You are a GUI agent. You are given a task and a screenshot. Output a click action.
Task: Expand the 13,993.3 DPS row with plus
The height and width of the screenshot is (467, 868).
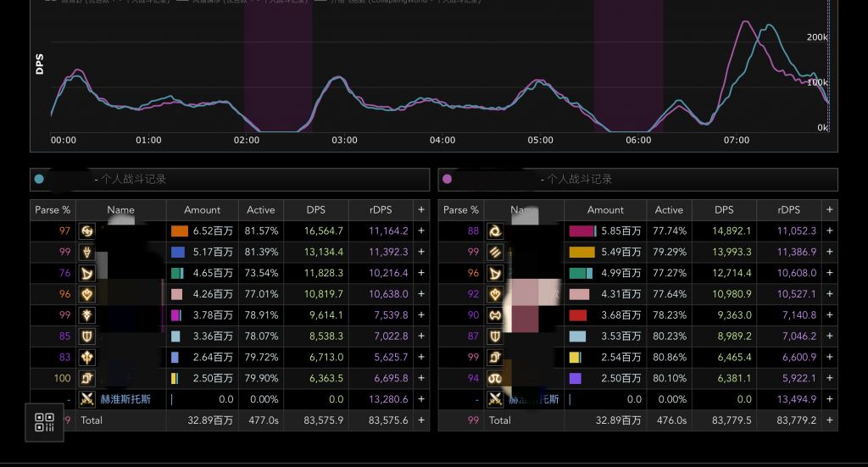[x=829, y=252]
